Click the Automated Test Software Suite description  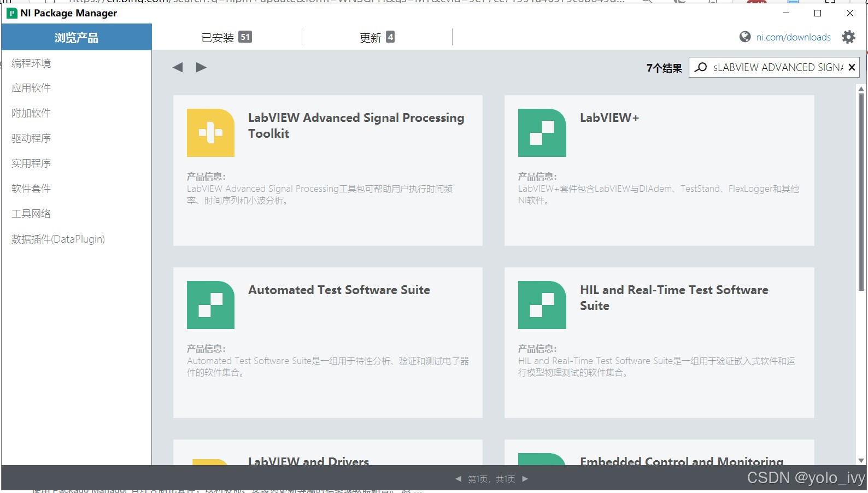pos(328,367)
